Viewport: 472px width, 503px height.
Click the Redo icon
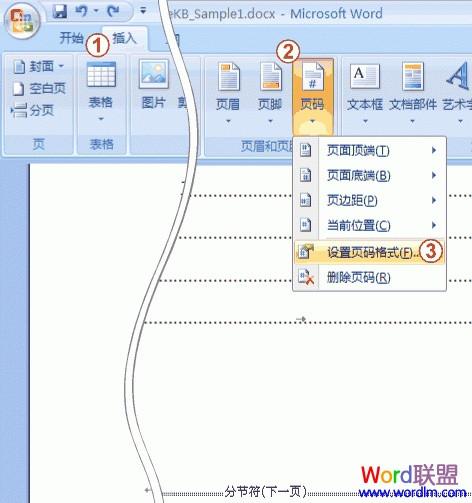(x=113, y=11)
